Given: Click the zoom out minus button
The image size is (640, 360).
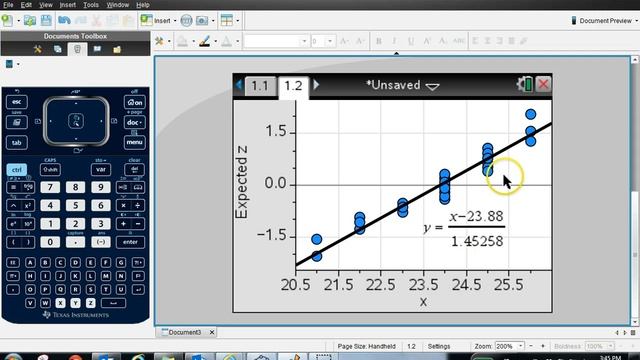Looking at the screenshot, I should click(x=531, y=346).
